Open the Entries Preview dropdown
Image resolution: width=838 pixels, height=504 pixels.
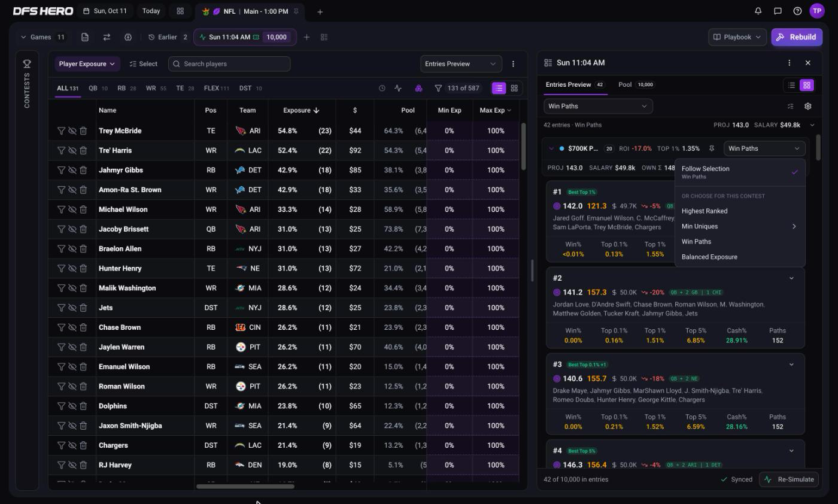(x=461, y=63)
